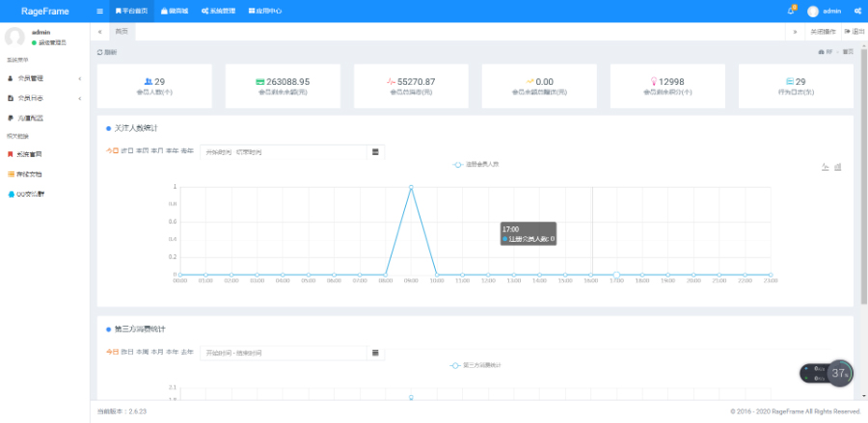Click the floating 37% speed widget
This screenshot has height=423, width=868.
839,373
